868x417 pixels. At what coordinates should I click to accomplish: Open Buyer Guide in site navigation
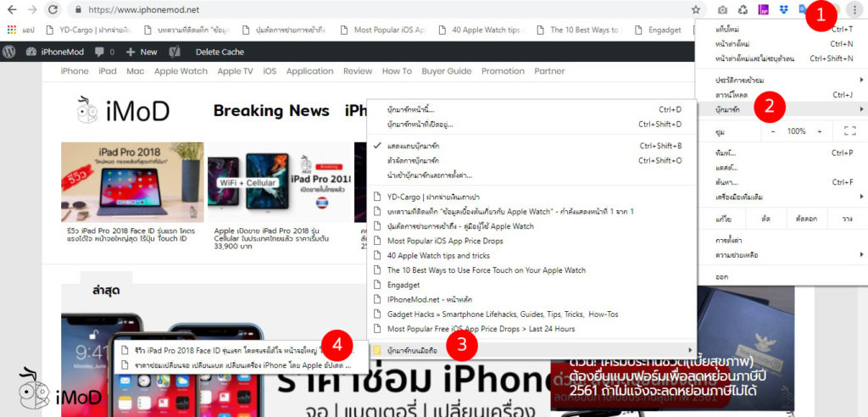coord(447,71)
